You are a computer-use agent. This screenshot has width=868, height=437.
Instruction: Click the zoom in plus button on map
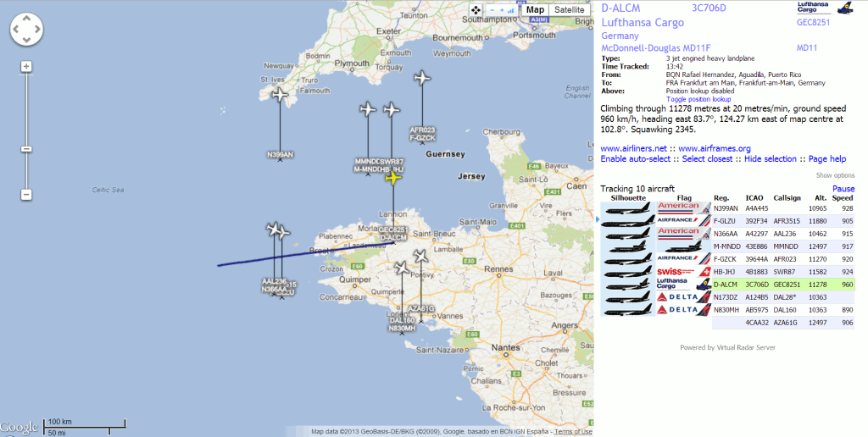(26, 67)
